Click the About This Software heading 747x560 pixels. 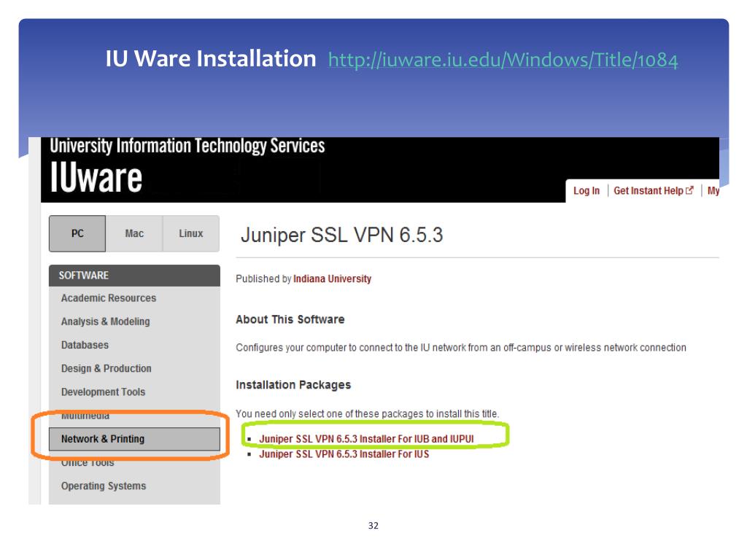[x=290, y=319]
